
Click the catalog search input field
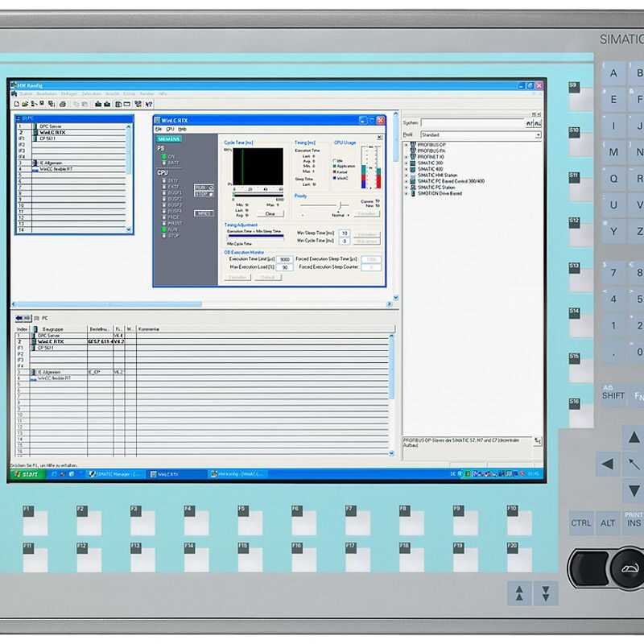tap(473, 123)
